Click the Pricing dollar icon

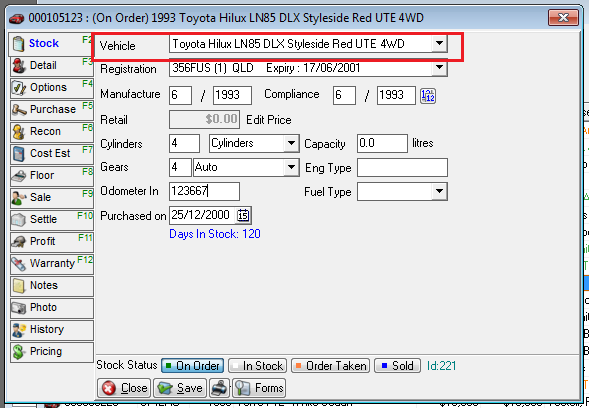(18, 352)
